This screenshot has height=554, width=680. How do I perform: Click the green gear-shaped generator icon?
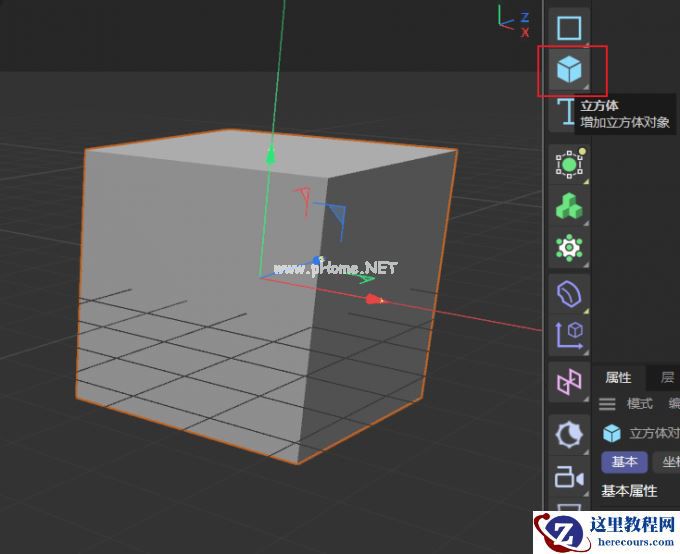pos(569,248)
